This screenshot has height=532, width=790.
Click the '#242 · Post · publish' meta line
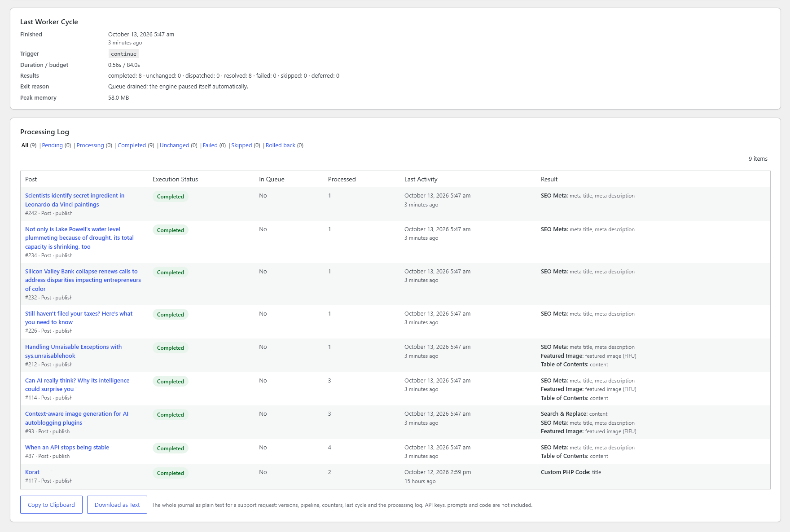coord(48,213)
